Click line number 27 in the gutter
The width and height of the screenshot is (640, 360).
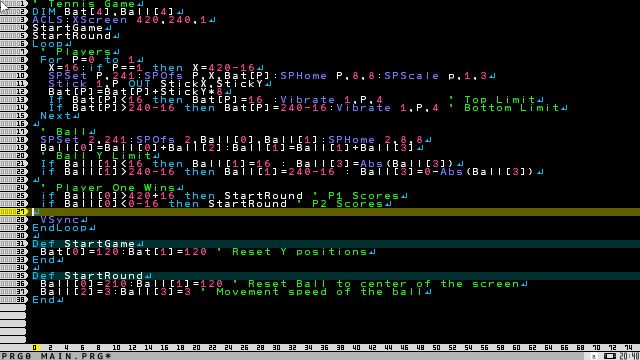14,212
